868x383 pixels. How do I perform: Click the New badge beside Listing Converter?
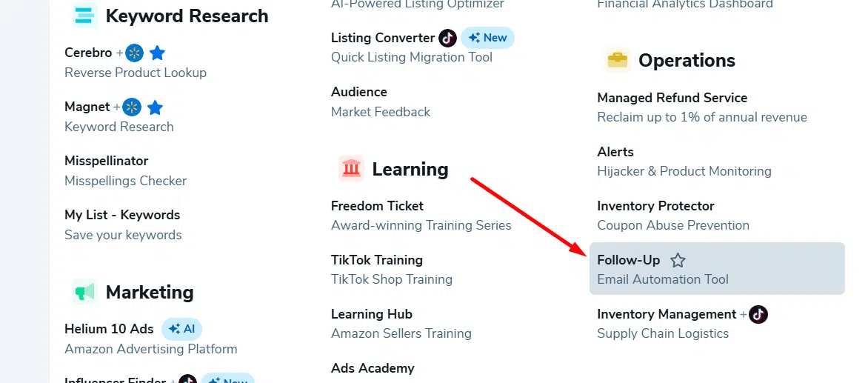487,38
